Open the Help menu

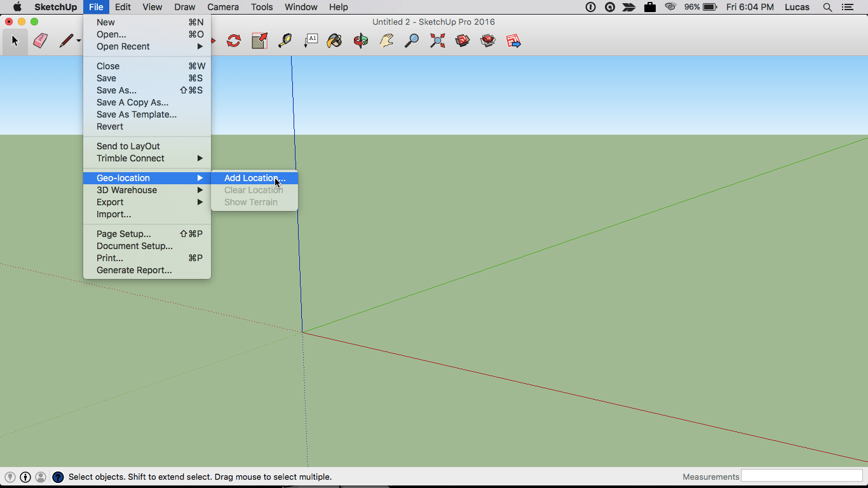pyautogui.click(x=339, y=7)
